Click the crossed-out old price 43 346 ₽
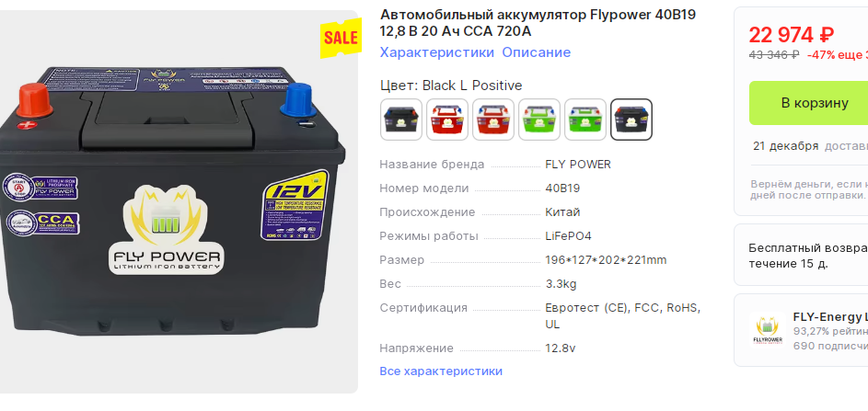This screenshot has width=868, height=411. click(774, 55)
